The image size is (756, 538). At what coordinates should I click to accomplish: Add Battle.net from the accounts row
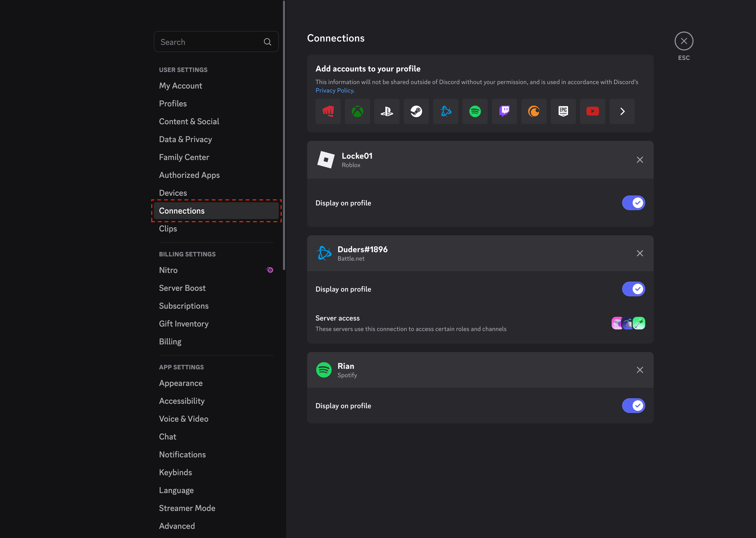point(445,111)
